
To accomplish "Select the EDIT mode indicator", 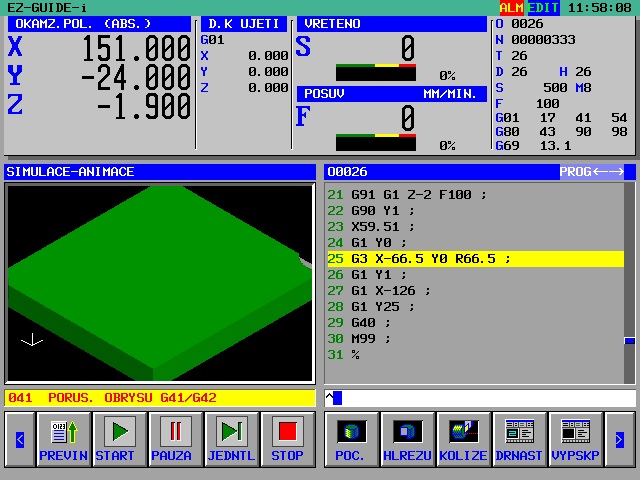I will (x=543, y=8).
